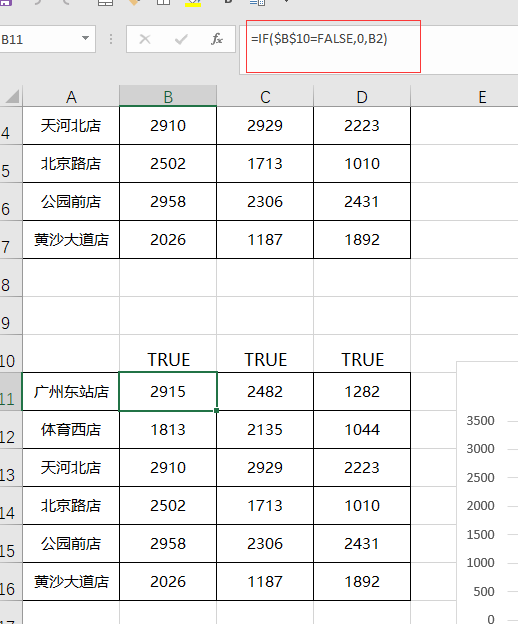The image size is (518, 624).
Task: Click the chart axis label 2000
Action: point(481,506)
